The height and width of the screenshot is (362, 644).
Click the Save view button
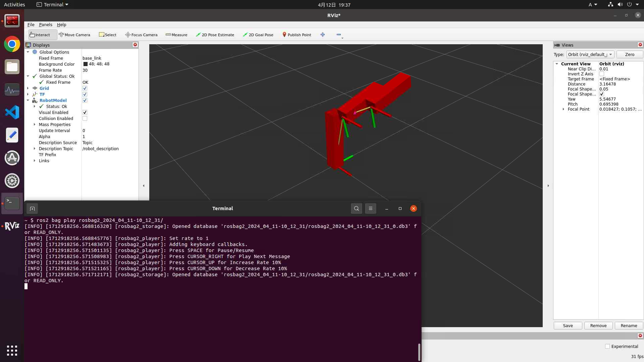pos(568,325)
